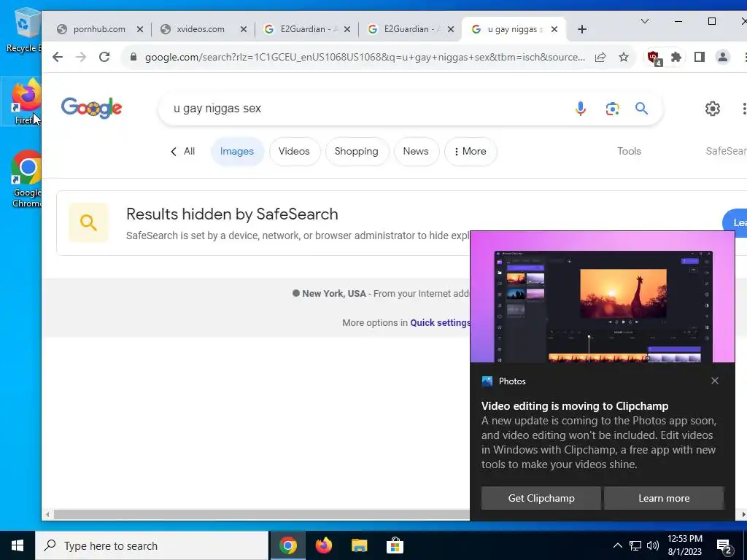The image size is (747, 560).
Task: Focus the Chrome address bar URL
Action: pos(365,57)
